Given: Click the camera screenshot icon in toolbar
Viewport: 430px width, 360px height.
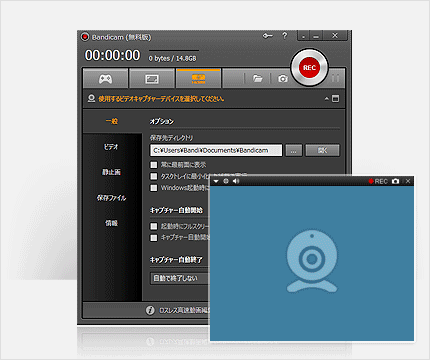Looking at the screenshot, I should click(x=283, y=79).
